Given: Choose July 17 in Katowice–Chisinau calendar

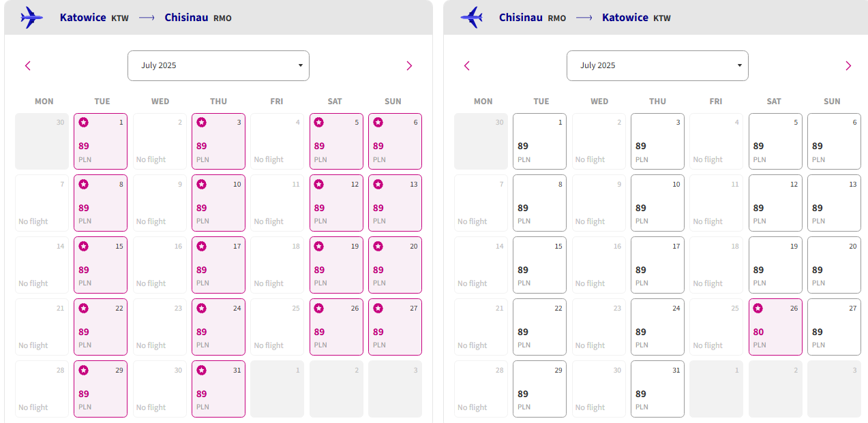Looking at the screenshot, I should click(218, 265).
